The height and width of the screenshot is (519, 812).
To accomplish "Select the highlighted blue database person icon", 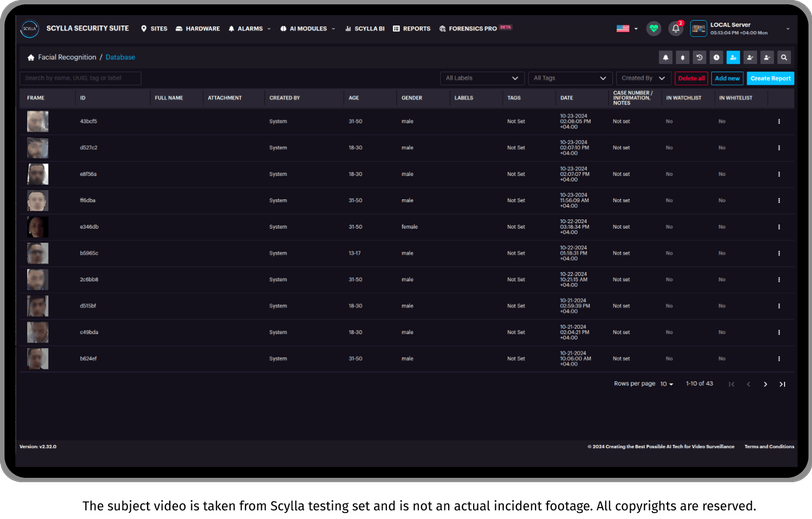I will pos(733,57).
